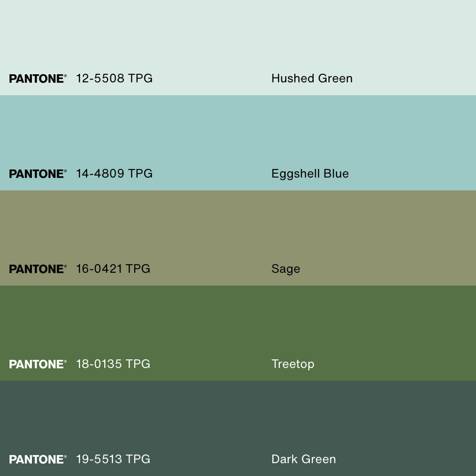Click the "Treetop" color name
The image size is (476, 476).
click(x=293, y=364)
